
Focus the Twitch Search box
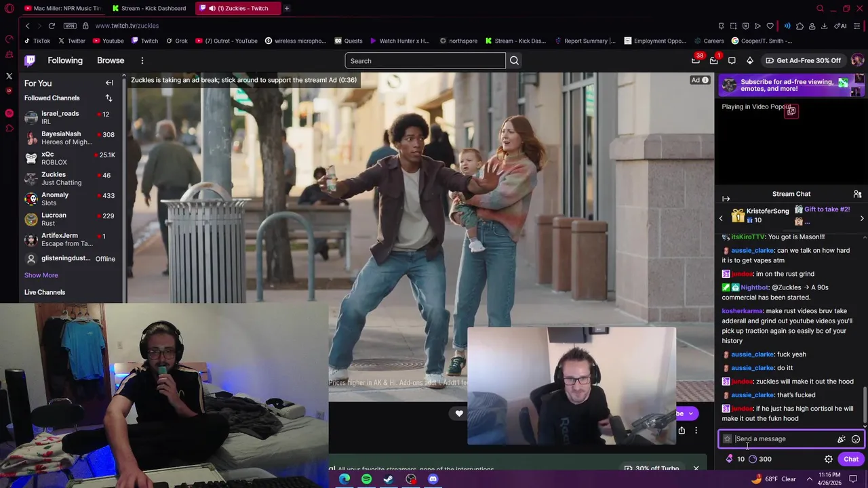click(x=425, y=61)
